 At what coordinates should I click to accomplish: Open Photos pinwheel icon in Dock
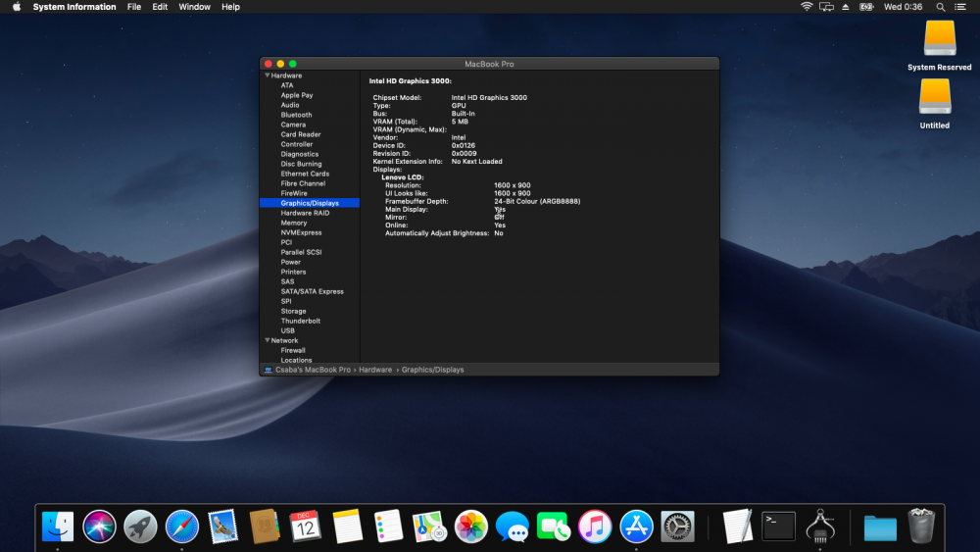pos(470,527)
